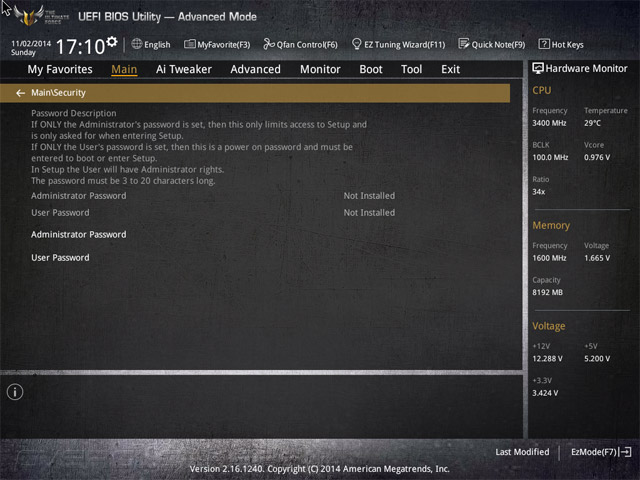Open the Ai Tweaker tab

tap(184, 69)
